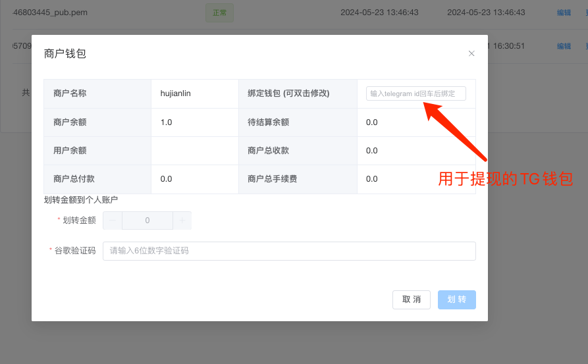The width and height of the screenshot is (588, 364).
Task: Click the 谷歌验证码 six-digit code field
Action: pos(289,251)
